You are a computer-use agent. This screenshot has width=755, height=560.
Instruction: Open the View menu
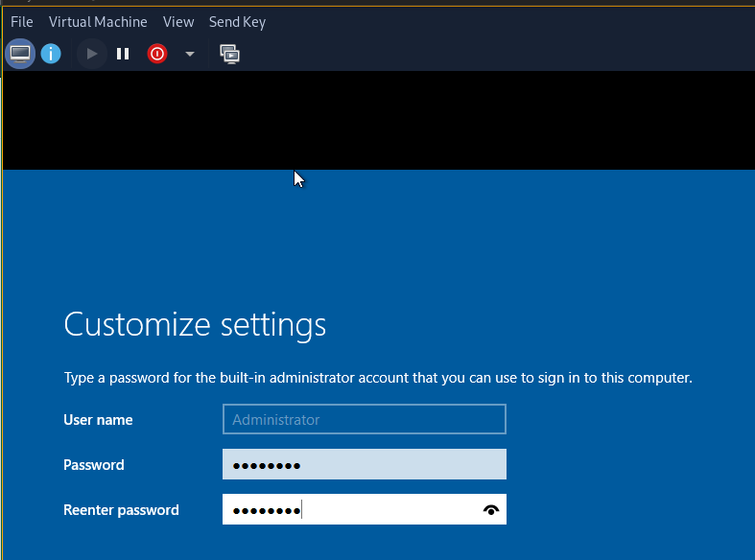tap(178, 22)
